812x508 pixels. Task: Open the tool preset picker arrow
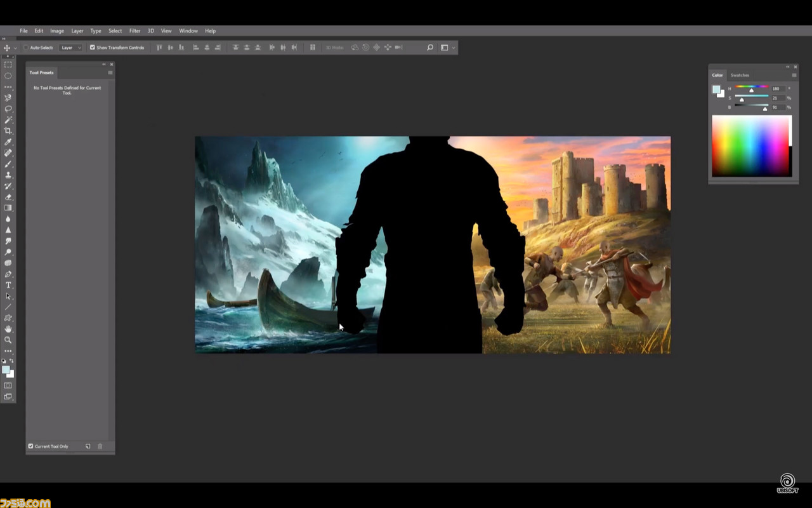tap(15, 48)
